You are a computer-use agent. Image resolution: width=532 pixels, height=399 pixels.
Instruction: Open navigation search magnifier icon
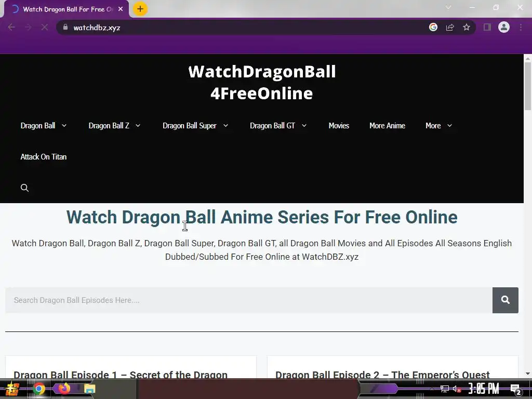[x=24, y=188]
